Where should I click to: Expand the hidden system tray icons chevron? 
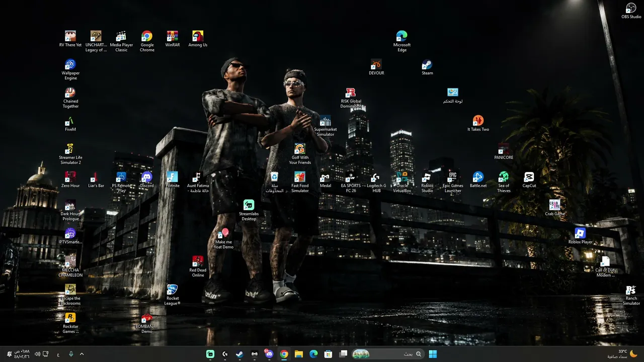(x=82, y=354)
